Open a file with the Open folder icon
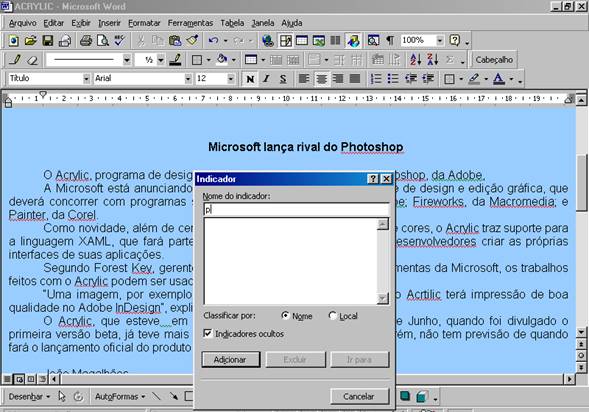This screenshot has width=589, height=412. (30, 41)
